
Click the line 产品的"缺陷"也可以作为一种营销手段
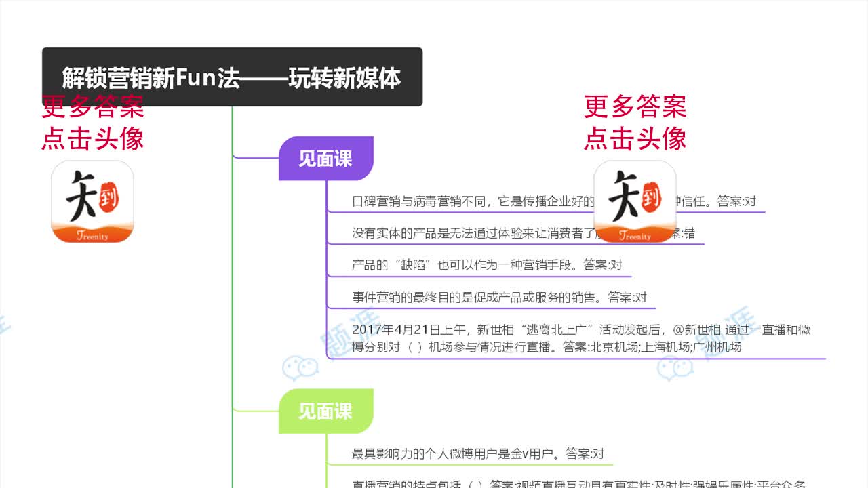[x=487, y=265]
